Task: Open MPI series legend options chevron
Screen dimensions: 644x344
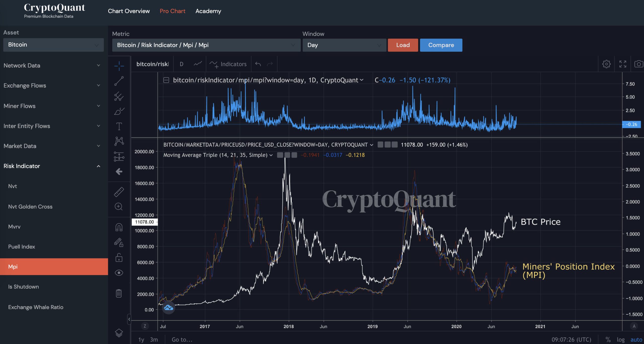Action: point(361,80)
